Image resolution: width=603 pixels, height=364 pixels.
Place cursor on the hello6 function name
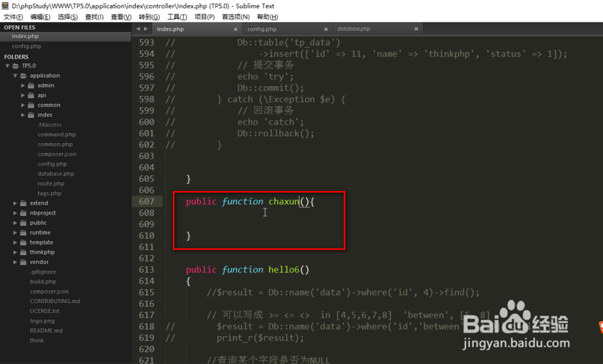(284, 269)
